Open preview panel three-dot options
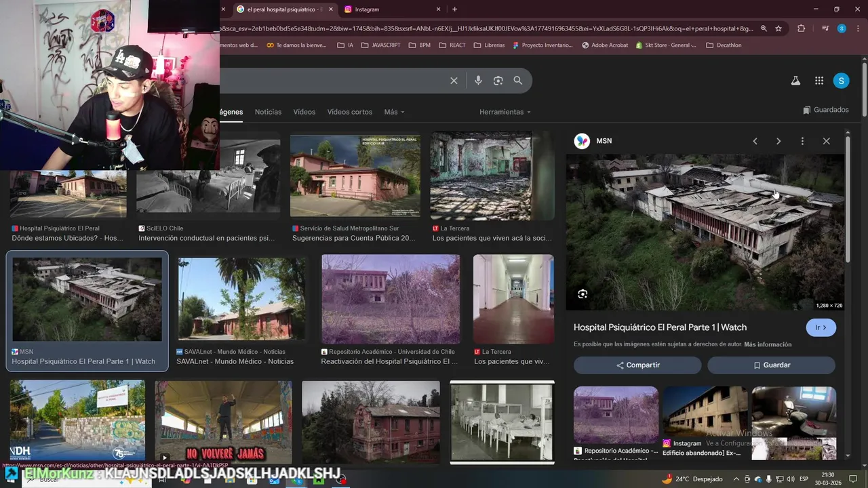The height and width of the screenshot is (488, 868). click(802, 141)
